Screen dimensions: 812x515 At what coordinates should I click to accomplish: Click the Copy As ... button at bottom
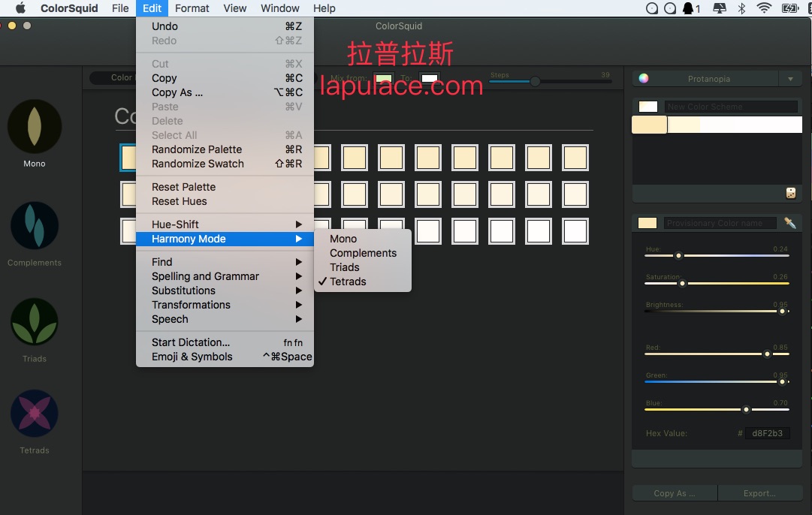point(675,493)
